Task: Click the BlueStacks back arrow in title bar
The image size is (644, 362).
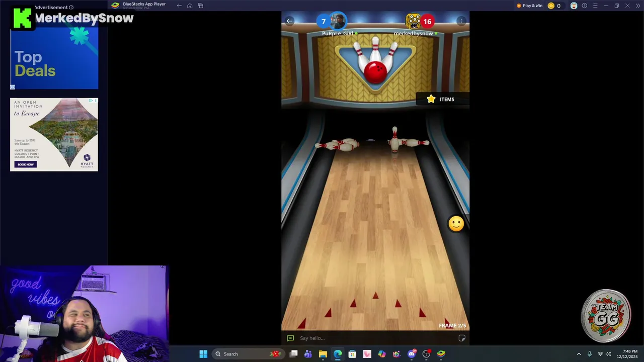Action: click(179, 6)
